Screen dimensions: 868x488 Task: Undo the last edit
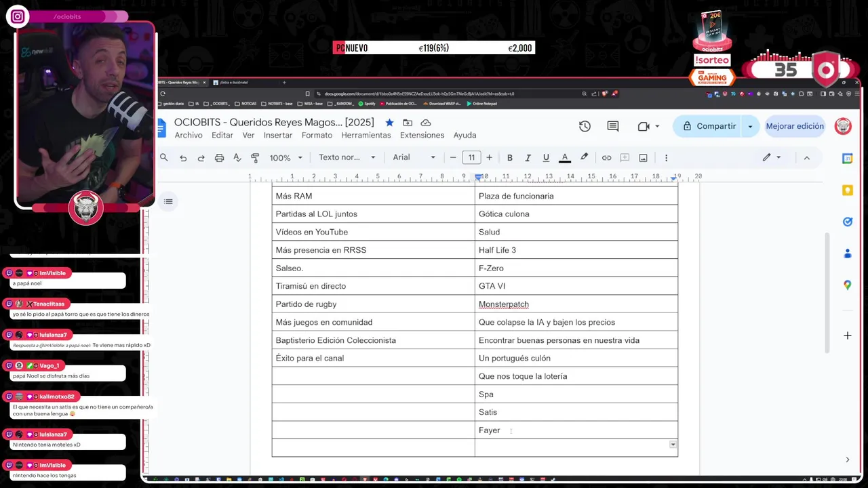click(x=183, y=157)
